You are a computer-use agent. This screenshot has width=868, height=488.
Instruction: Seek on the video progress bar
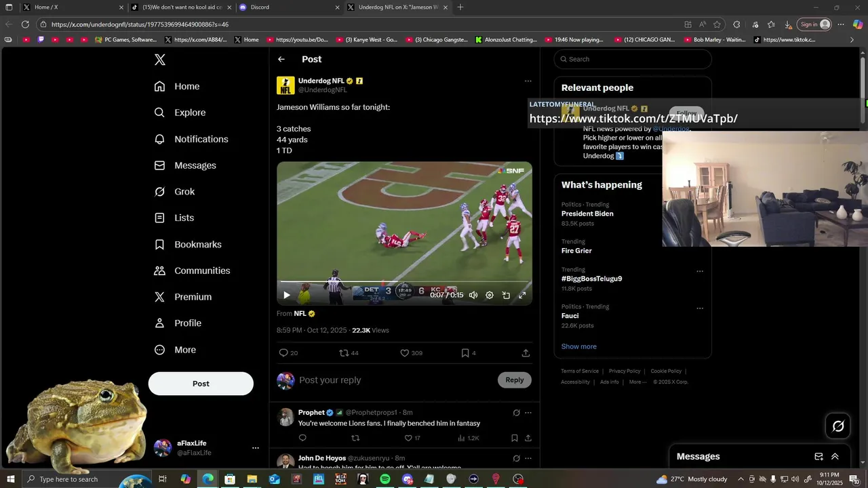pos(404,281)
